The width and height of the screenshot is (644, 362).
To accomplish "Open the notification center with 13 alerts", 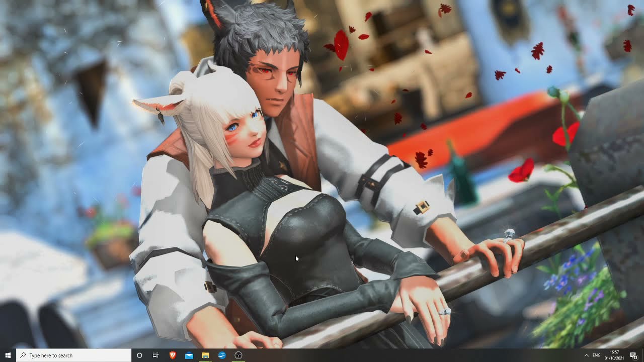I will (x=633, y=355).
